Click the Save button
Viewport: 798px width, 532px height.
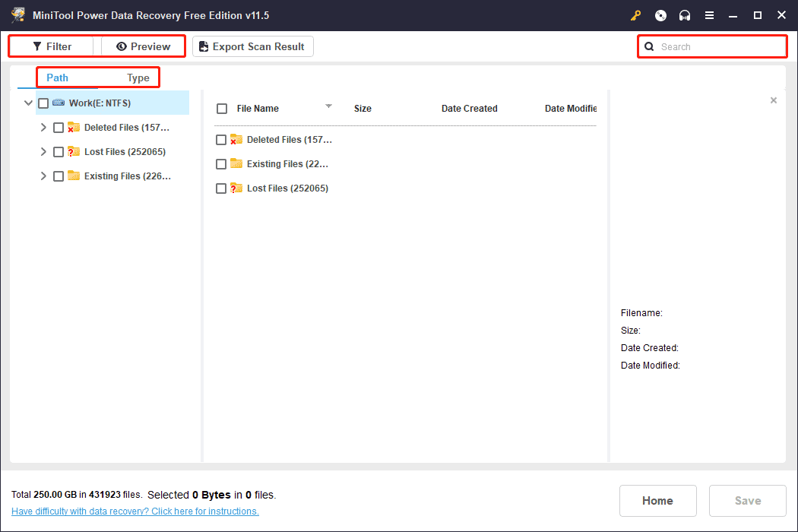point(748,500)
